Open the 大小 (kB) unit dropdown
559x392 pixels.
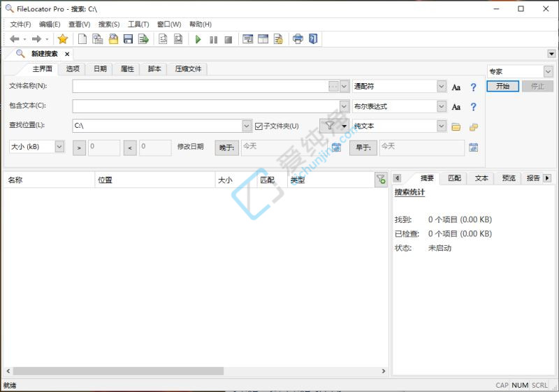[59, 147]
